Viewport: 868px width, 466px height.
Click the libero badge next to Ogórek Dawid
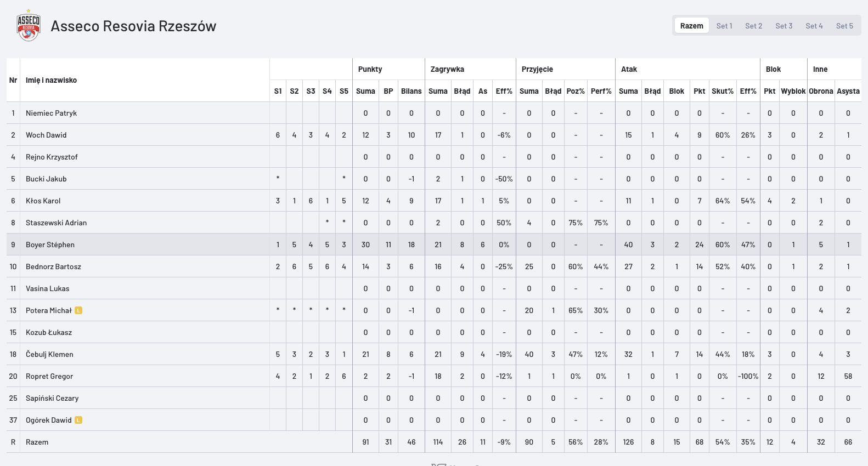coord(78,420)
